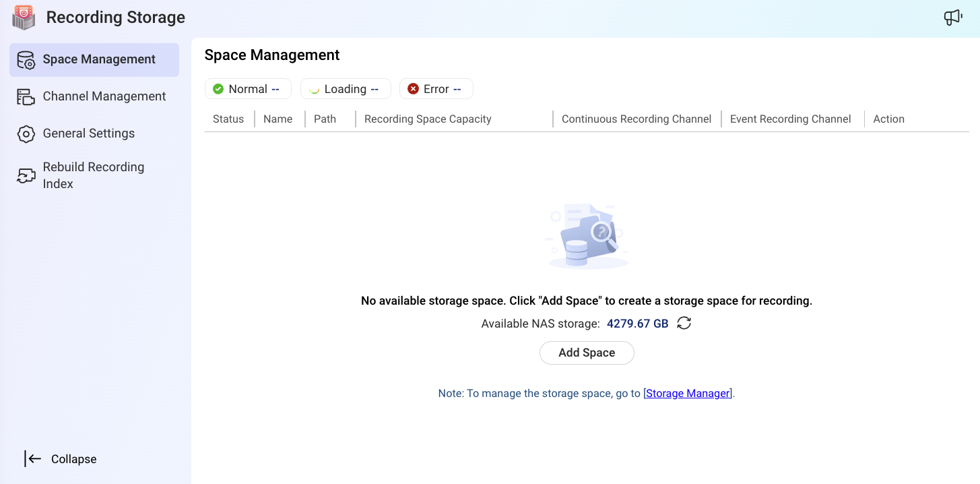The height and width of the screenshot is (484, 980).
Task: Click the Rebuild Recording Index icon
Action: 26,176
